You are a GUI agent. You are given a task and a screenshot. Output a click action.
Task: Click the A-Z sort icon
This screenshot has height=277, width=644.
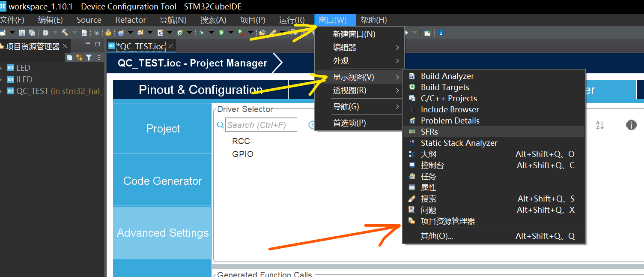[600, 125]
